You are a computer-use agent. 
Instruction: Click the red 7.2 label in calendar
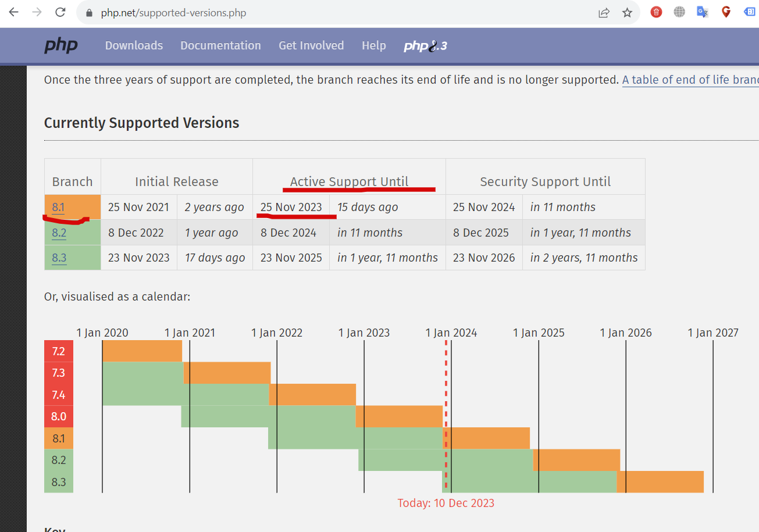tap(58, 351)
